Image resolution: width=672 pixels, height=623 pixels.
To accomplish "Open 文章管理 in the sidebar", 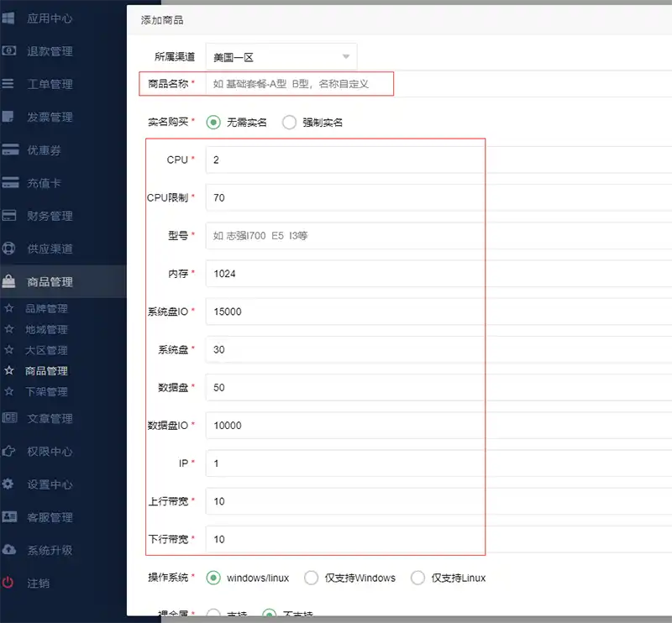I will click(x=50, y=419).
